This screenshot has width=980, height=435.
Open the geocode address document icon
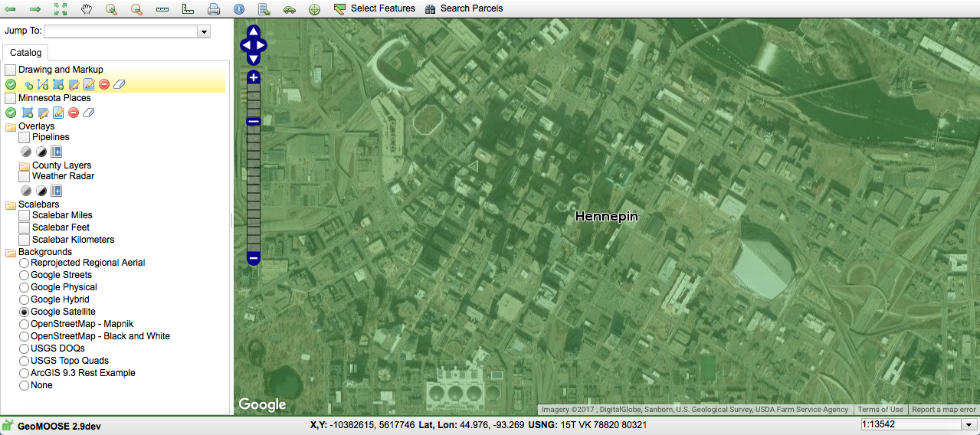pos(264,8)
